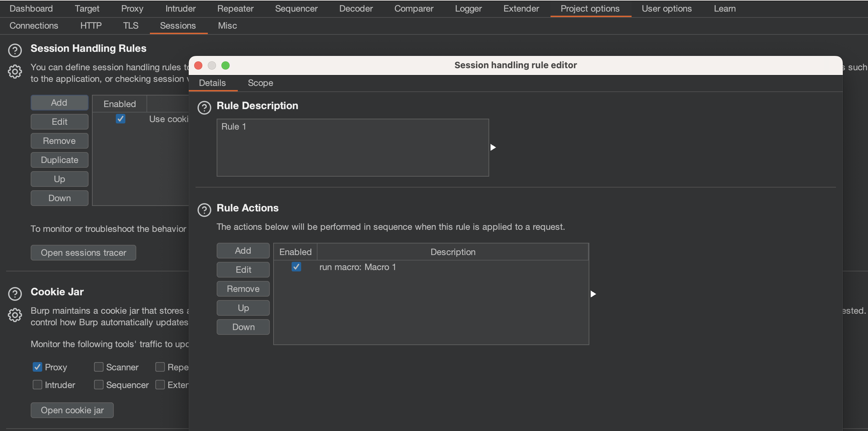This screenshot has width=868, height=431.
Task: Switch to Target tab
Action: pyautogui.click(x=87, y=9)
